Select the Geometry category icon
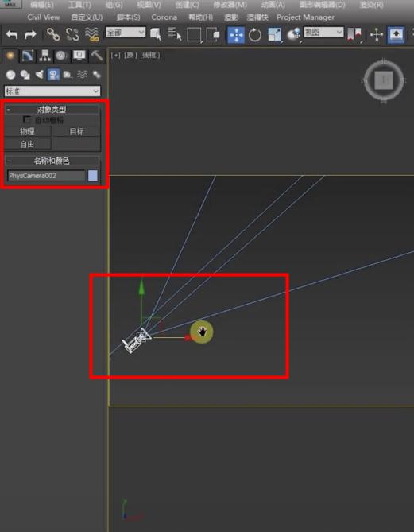The height and width of the screenshot is (532, 414). [x=11, y=75]
